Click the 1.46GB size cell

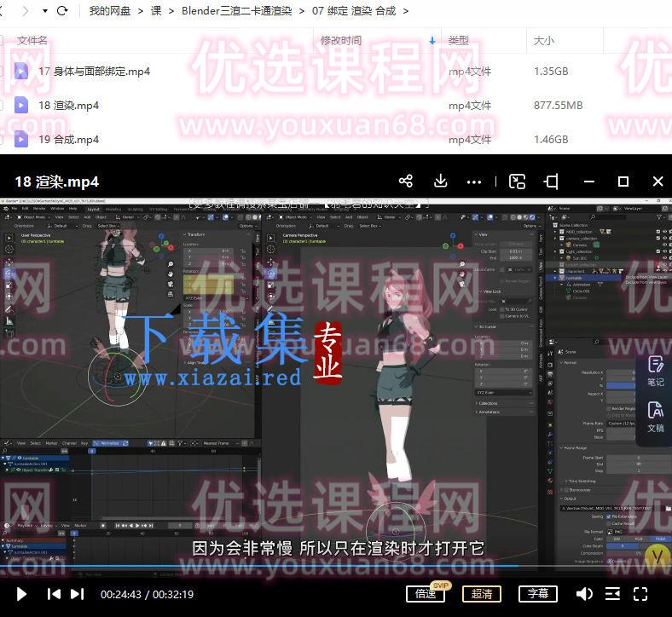coord(551,140)
